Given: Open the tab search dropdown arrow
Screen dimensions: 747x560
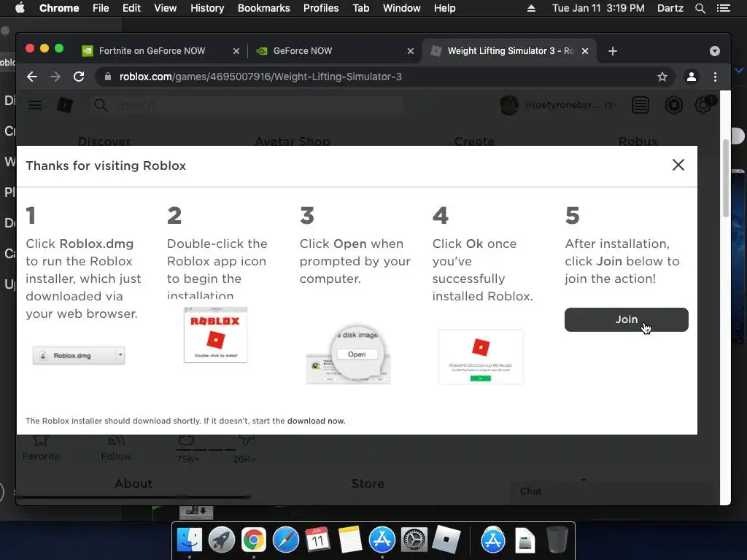Looking at the screenshot, I should (x=715, y=51).
